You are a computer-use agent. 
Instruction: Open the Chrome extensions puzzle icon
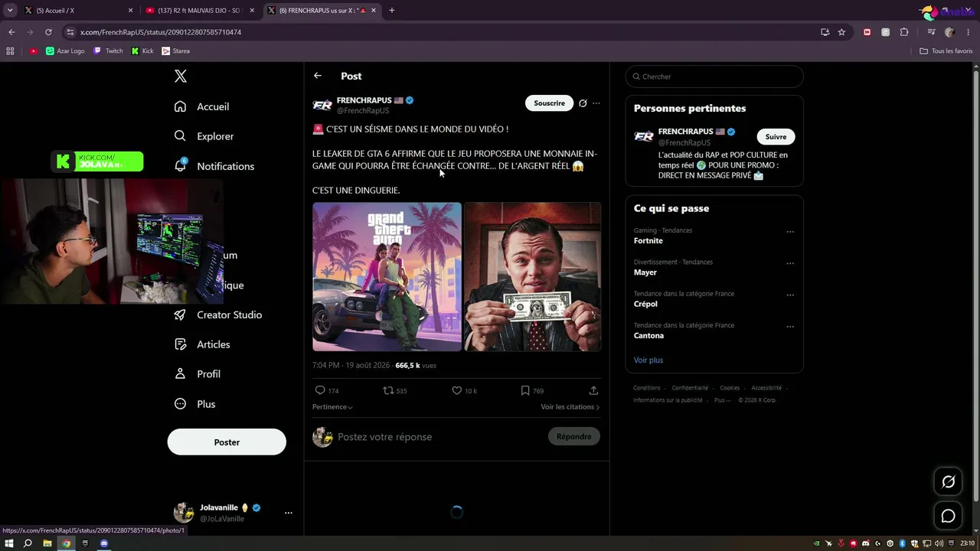pyautogui.click(x=904, y=32)
